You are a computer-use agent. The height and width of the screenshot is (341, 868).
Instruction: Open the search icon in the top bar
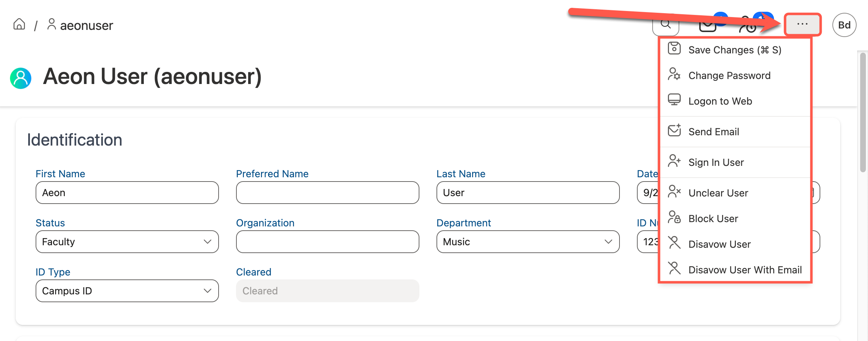665,25
